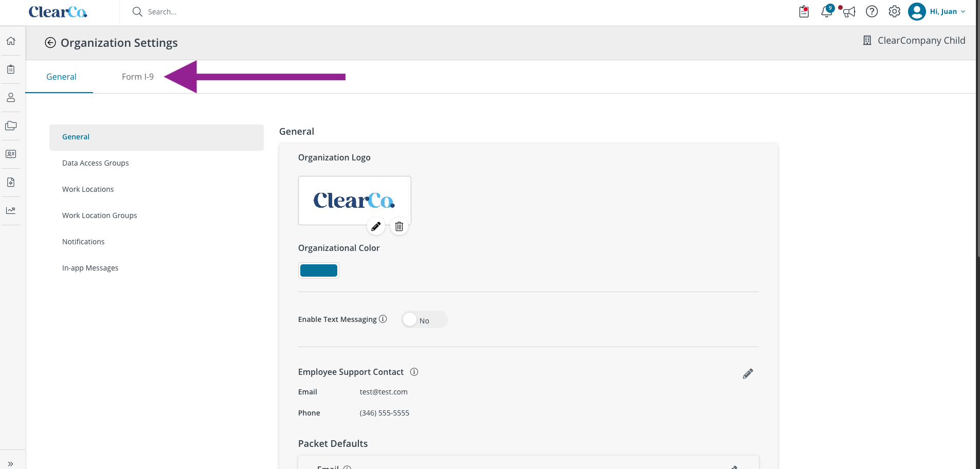Open the task checklist icon in header

(x=804, y=11)
